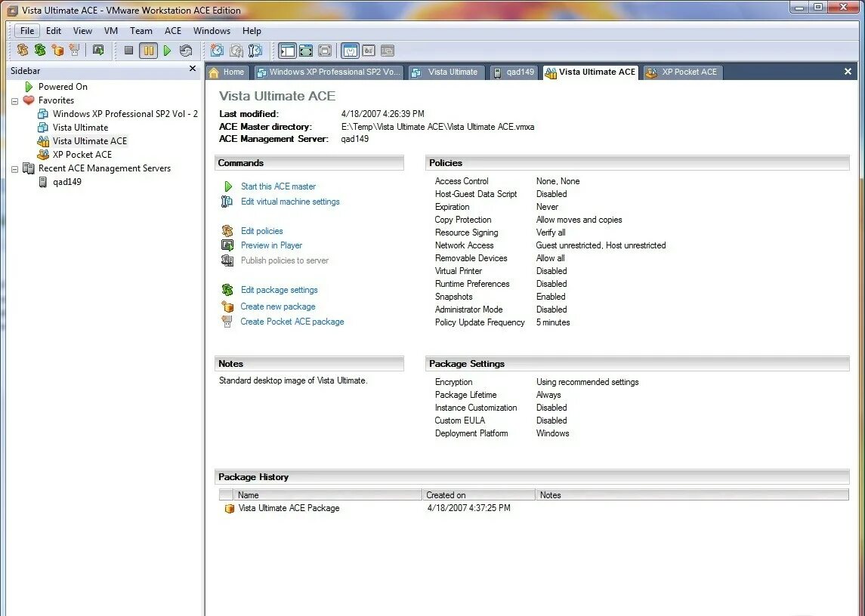
Task: Click the Create new package toolbar icon
Action: point(57,50)
